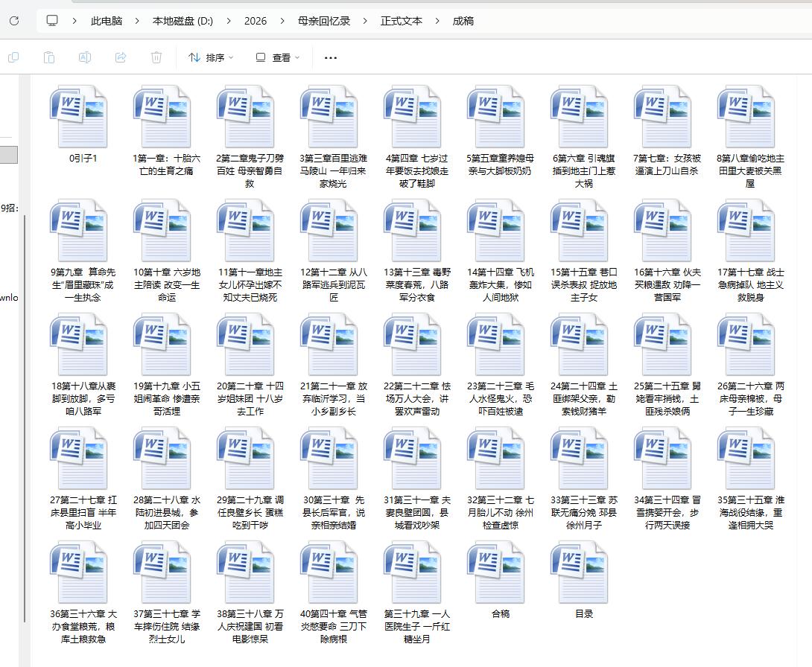Open the three-dots more options menu
Viewport: 812px width, 667px height.
click(x=331, y=57)
